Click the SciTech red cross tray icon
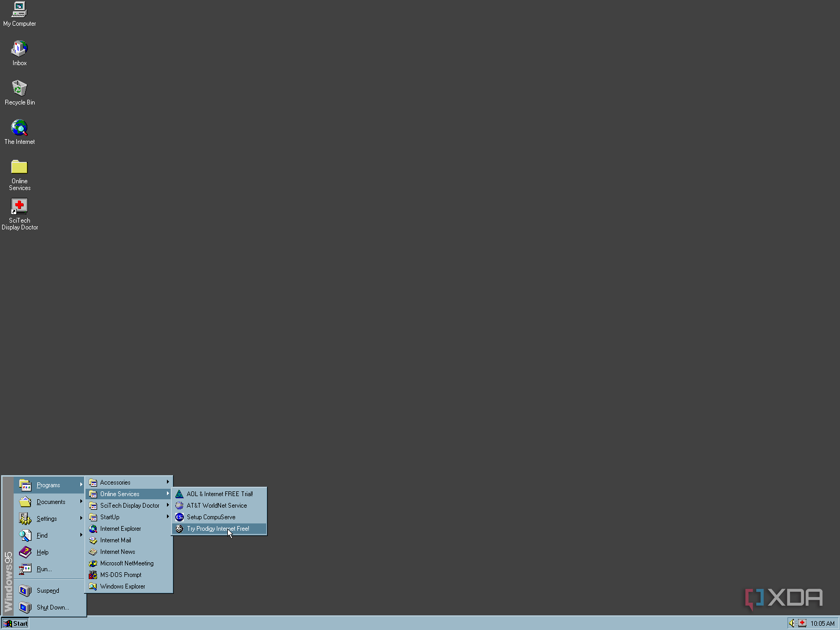The height and width of the screenshot is (630, 840). pos(802,623)
